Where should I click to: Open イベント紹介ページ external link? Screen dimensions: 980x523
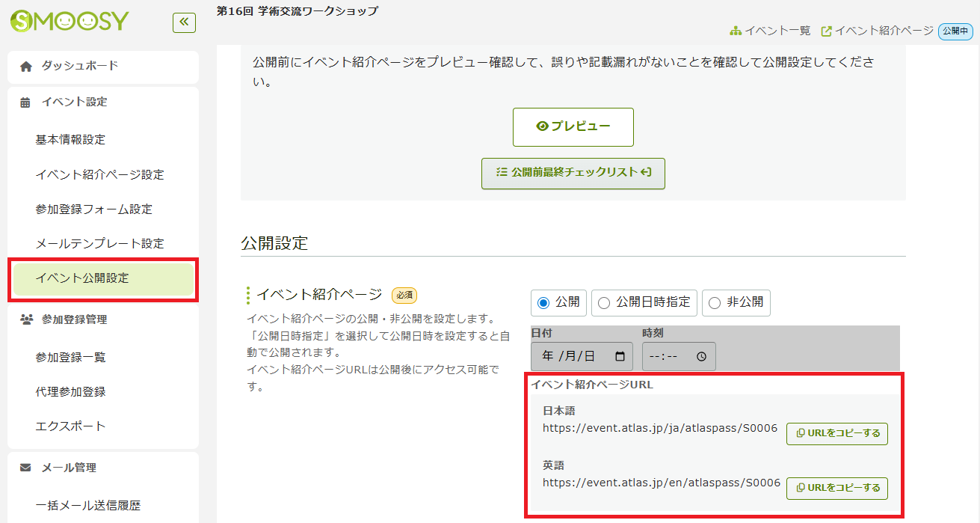tap(877, 31)
